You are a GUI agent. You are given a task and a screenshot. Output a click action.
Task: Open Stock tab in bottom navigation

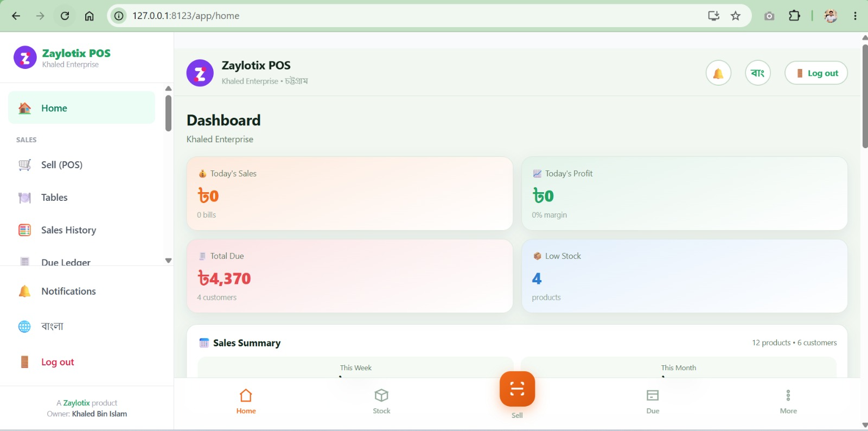click(381, 402)
